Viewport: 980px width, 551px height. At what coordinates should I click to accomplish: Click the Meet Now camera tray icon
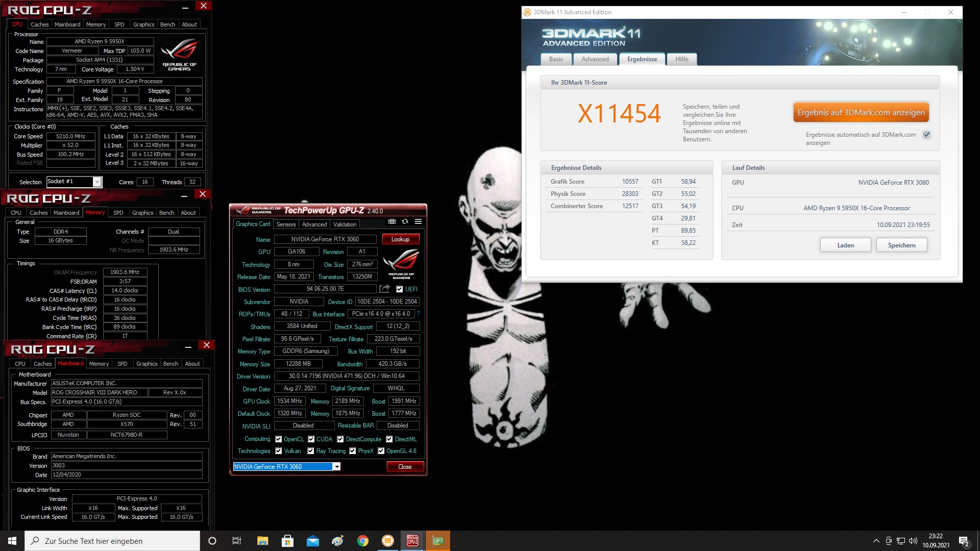click(x=889, y=541)
